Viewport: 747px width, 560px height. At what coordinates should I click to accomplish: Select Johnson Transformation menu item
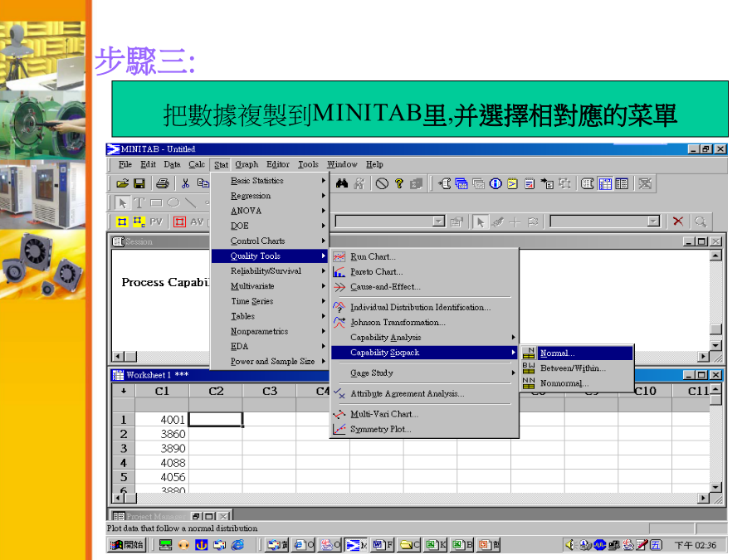[x=424, y=323]
